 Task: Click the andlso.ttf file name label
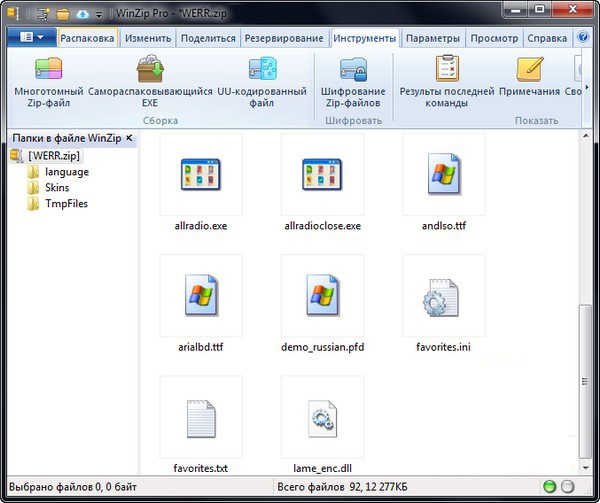point(444,226)
